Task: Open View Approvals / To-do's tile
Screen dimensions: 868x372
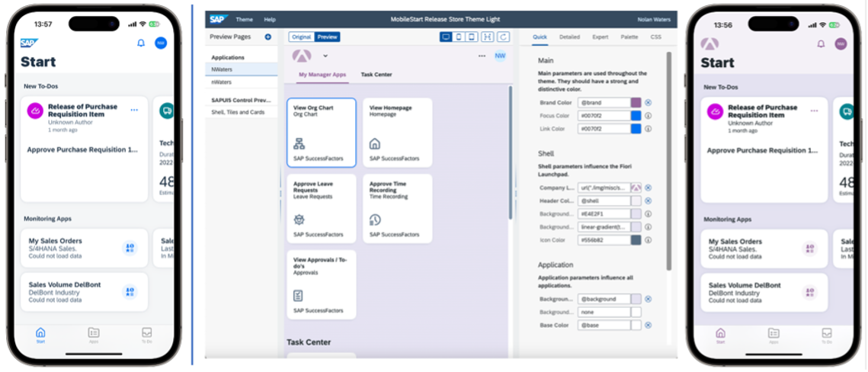Action: coord(322,284)
